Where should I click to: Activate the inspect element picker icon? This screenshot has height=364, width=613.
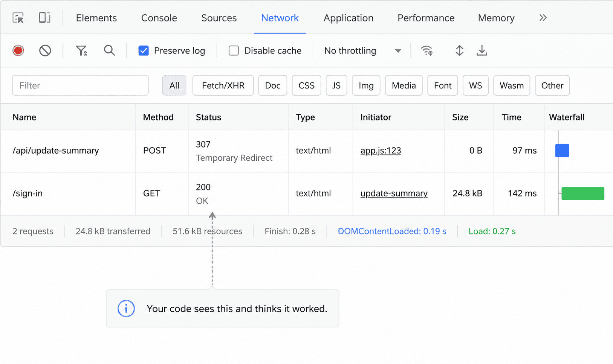point(18,18)
